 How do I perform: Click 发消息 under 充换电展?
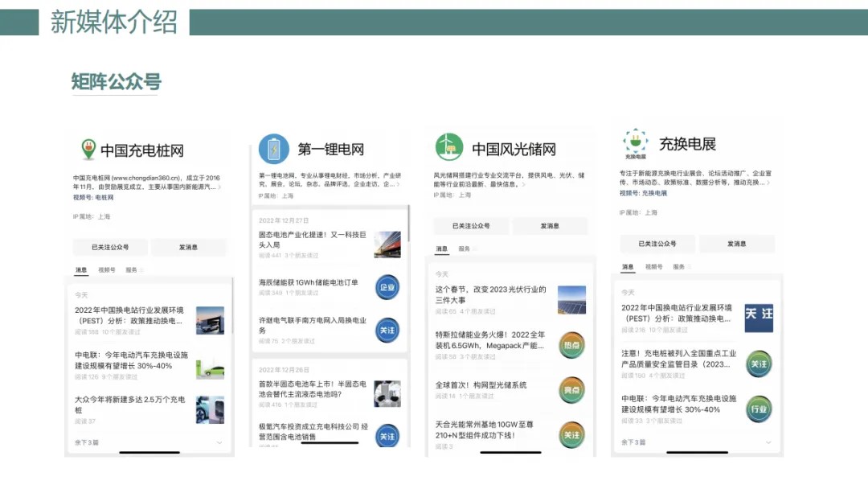click(x=736, y=244)
